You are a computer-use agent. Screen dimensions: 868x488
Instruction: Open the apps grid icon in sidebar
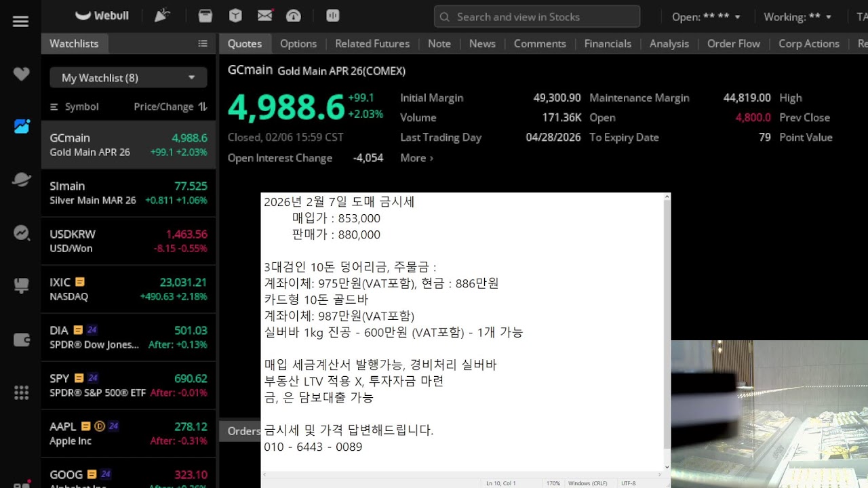click(21, 392)
